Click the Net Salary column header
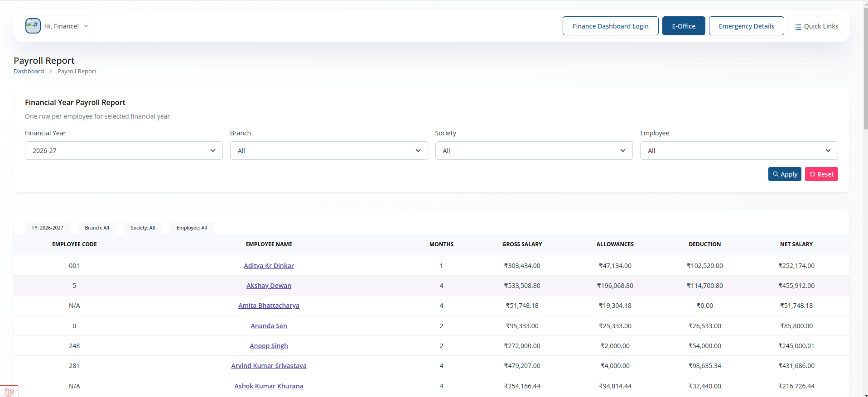The width and height of the screenshot is (868, 397). tap(796, 244)
